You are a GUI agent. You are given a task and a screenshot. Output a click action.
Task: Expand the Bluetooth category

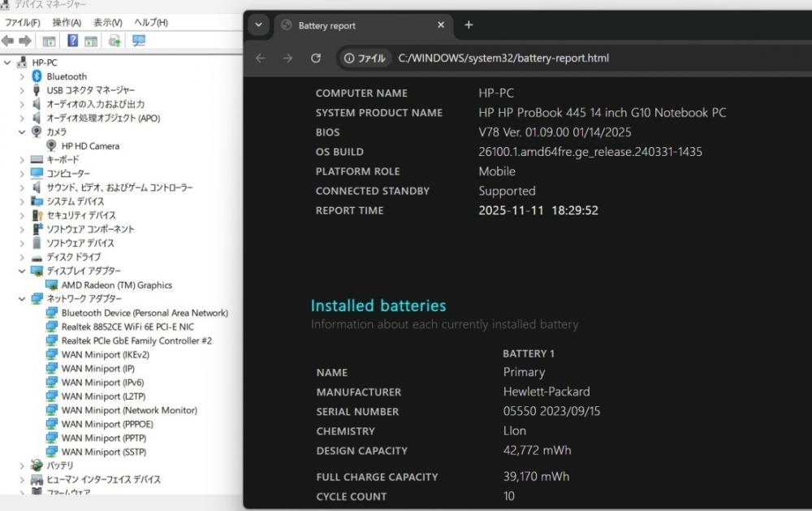22,76
